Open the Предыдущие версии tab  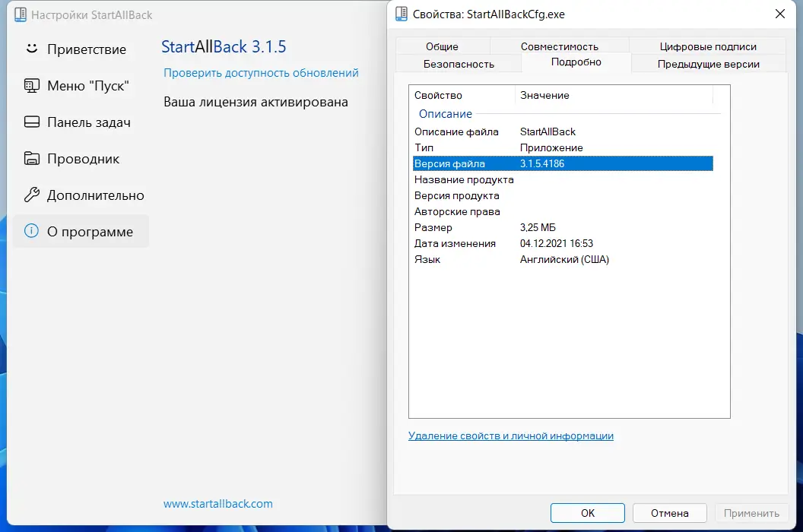(x=708, y=64)
